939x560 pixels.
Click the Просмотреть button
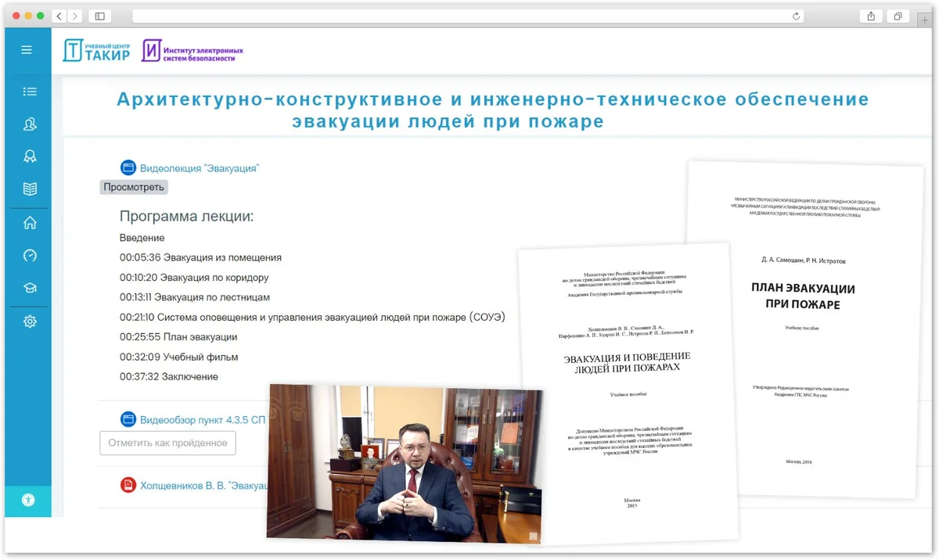click(134, 187)
